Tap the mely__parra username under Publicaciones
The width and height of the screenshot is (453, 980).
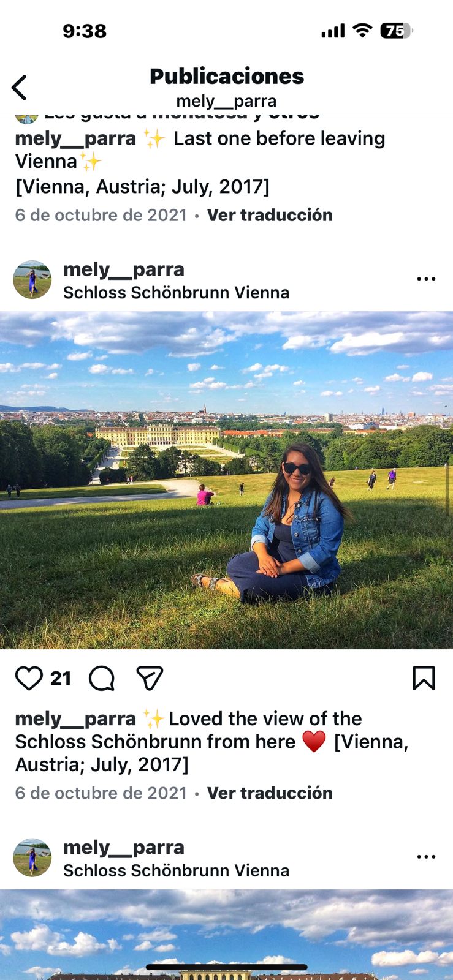coord(226,101)
